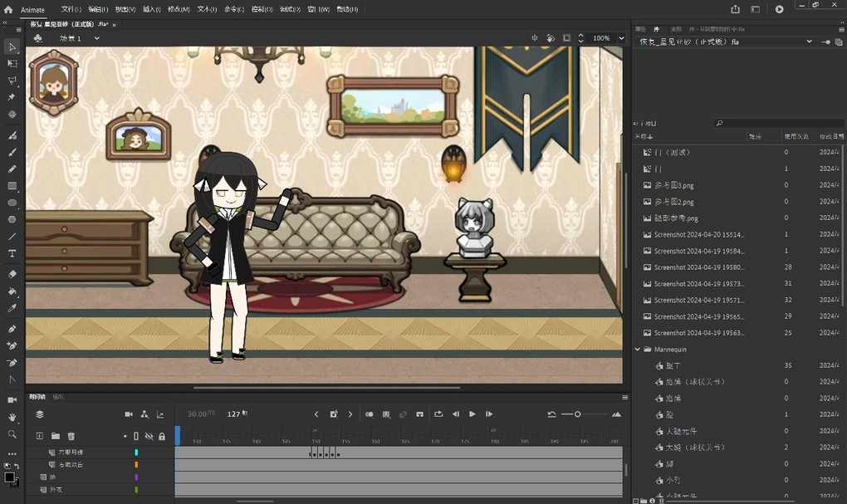Click the center stage icon
Viewport: 847px width, 504px height.
[535, 38]
